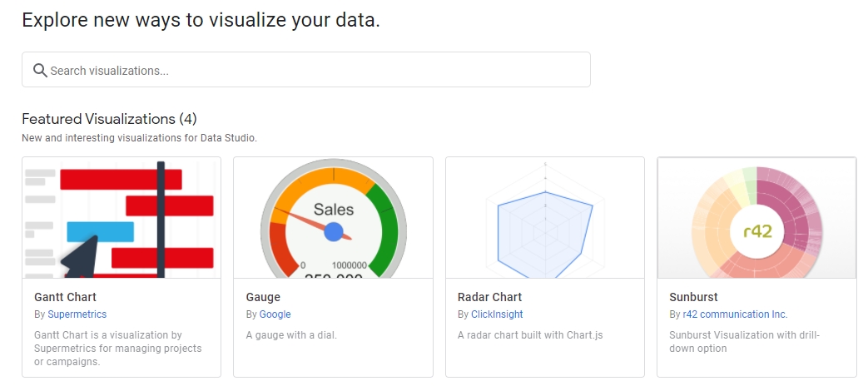The width and height of the screenshot is (868, 386).
Task: Click the "A gauge with a dial" description
Action: (x=291, y=335)
